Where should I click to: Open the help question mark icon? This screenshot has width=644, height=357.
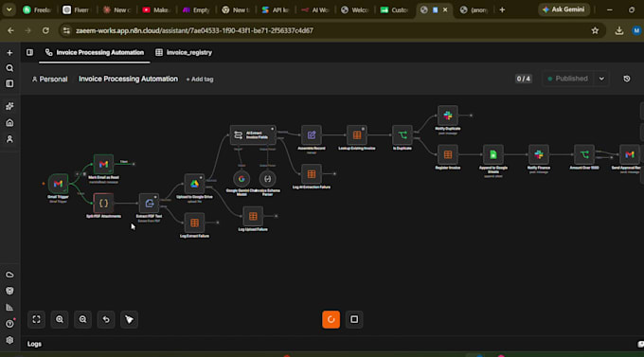(x=9, y=324)
